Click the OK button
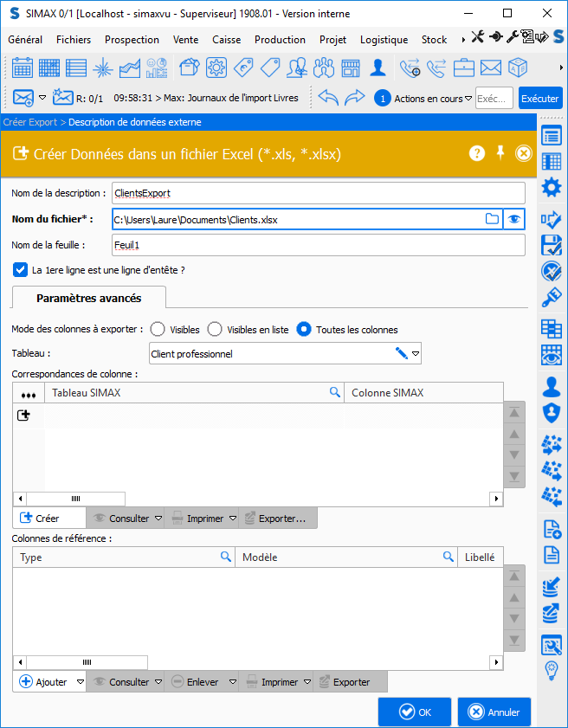Image resolution: width=568 pixels, height=728 pixels. tap(414, 712)
